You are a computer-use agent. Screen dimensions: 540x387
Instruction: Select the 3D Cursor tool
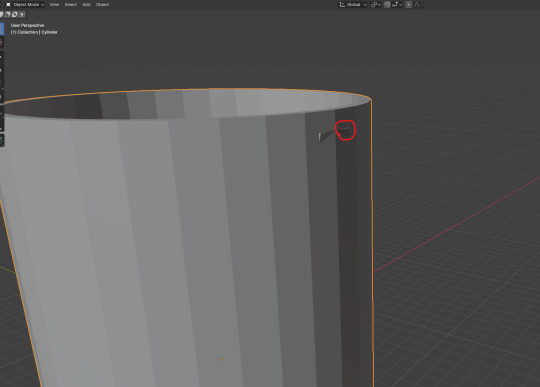pyautogui.click(x=2, y=42)
